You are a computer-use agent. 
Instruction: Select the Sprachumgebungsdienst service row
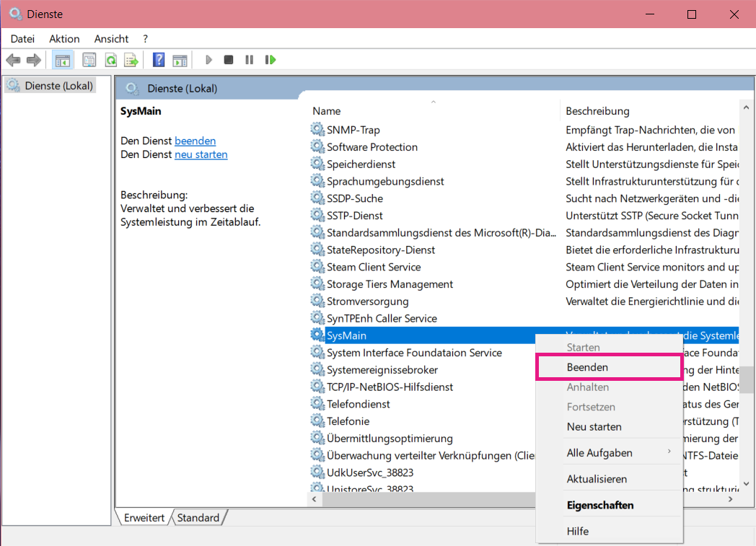524,181
